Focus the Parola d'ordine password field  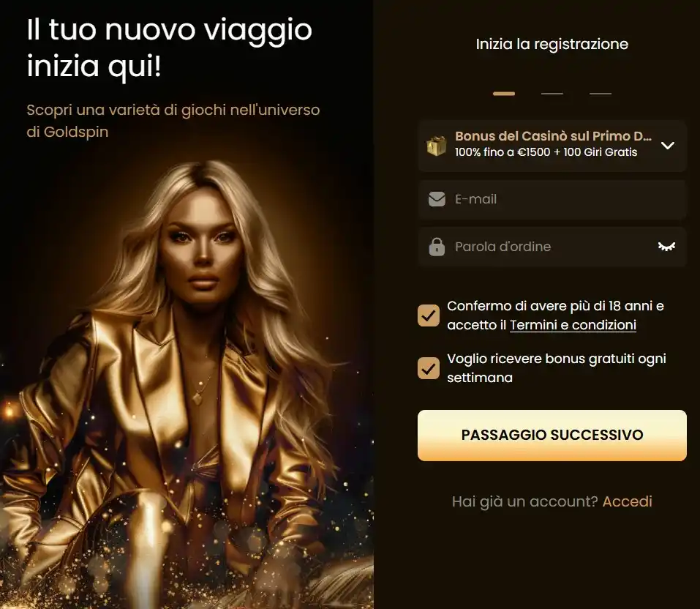coord(552,247)
